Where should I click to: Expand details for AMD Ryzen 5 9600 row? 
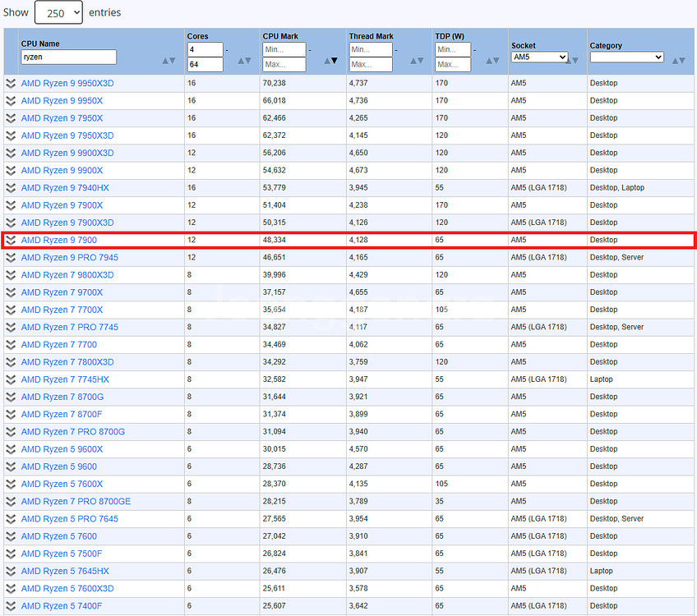[x=11, y=467]
